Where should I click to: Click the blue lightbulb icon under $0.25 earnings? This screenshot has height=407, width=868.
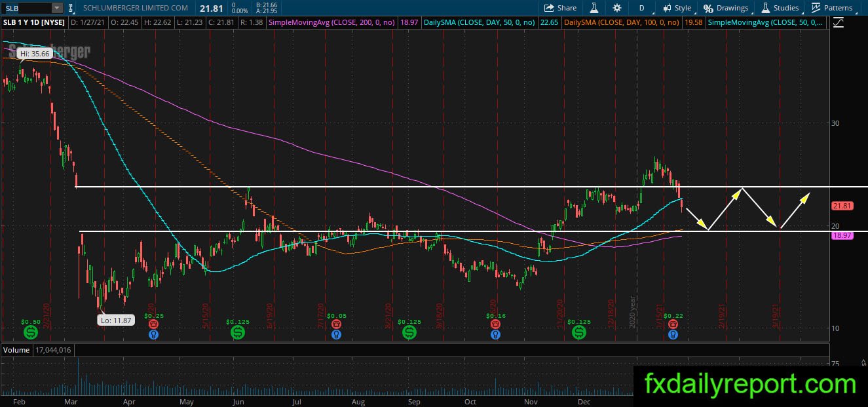(153, 334)
